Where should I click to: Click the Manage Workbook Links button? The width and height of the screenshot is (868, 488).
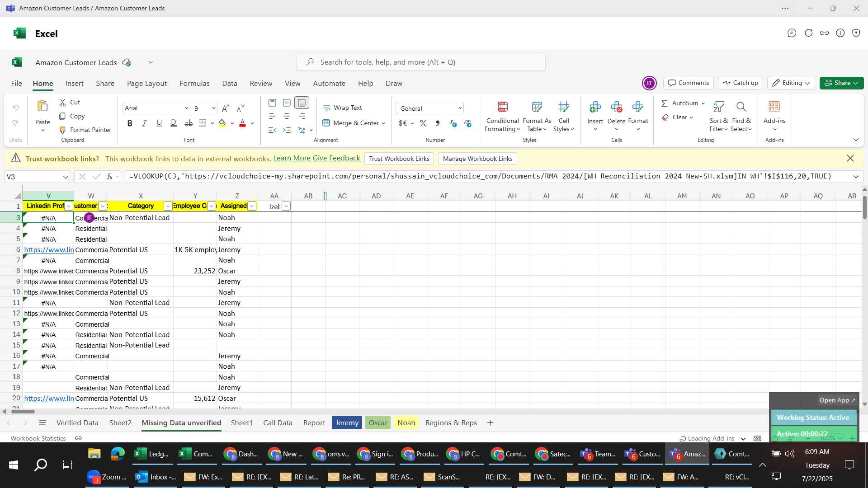pos(477,159)
